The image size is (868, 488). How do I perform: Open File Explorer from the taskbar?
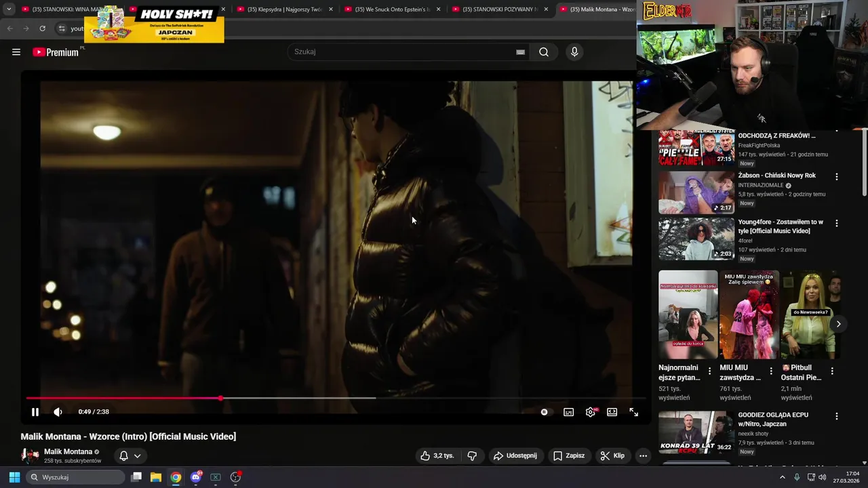coord(156,477)
